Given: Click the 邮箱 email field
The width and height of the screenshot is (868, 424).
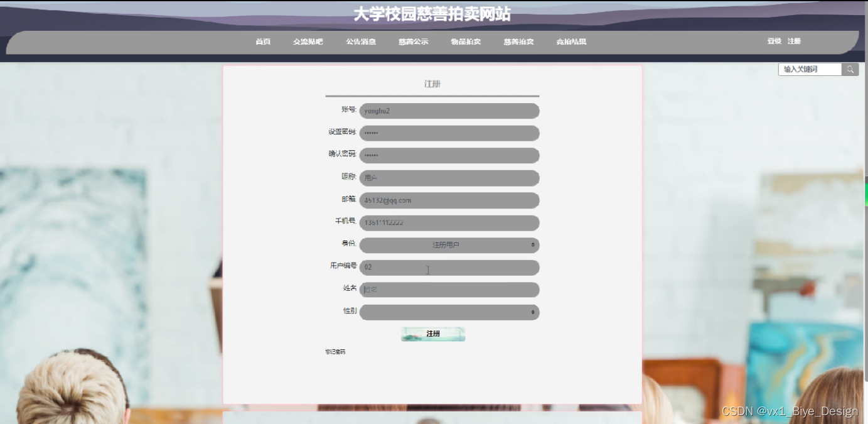Looking at the screenshot, I should [x=449, y=200].
